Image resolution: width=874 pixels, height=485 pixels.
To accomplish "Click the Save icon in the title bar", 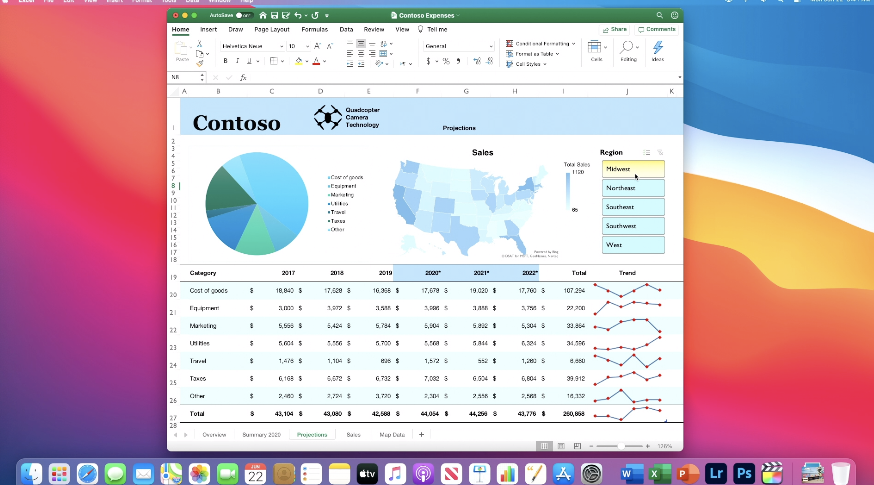I will click(274, 16).
